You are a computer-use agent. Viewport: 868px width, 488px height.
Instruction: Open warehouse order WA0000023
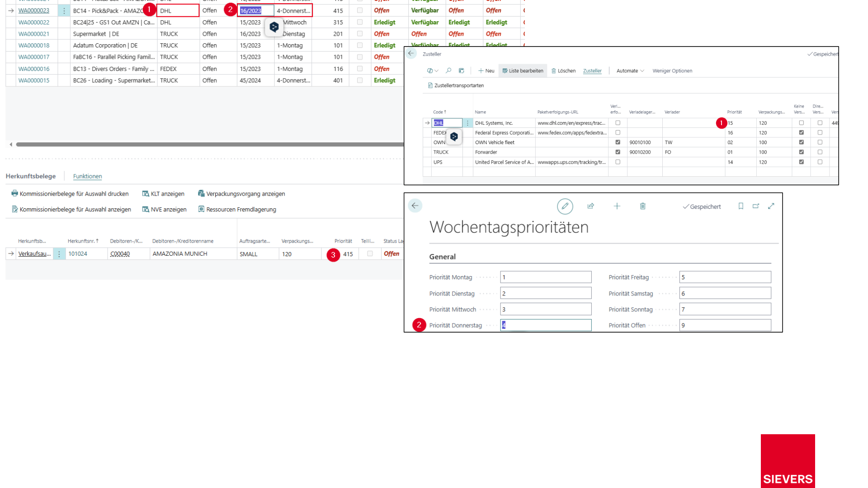(34, 10)
